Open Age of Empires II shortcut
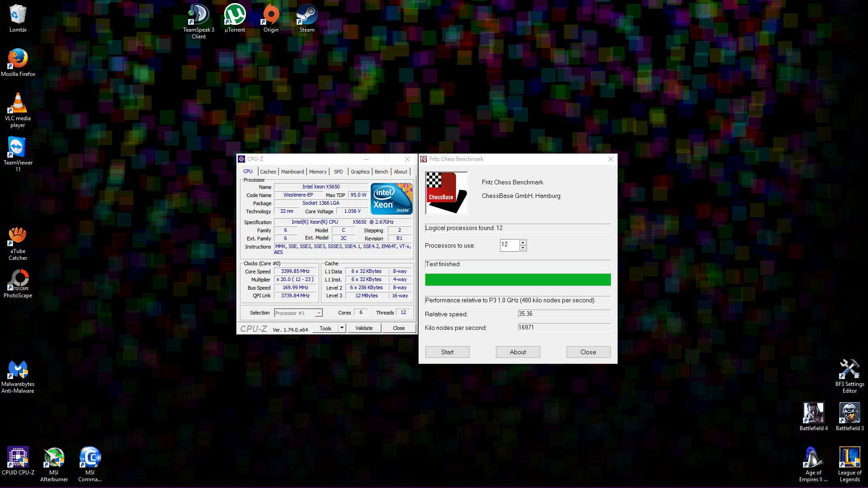Image resolution: width=868 pixels, height=488 pixels. tap(813, 465)
